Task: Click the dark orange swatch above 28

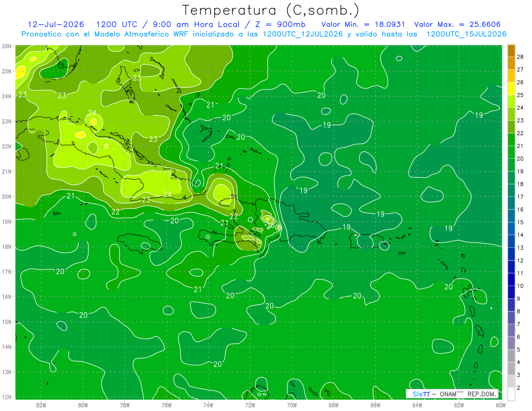Action: click(511, 51)
